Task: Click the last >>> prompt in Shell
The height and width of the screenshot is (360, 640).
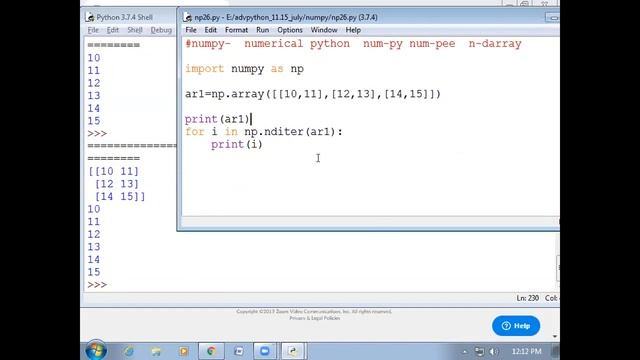Action: (97, 284)
